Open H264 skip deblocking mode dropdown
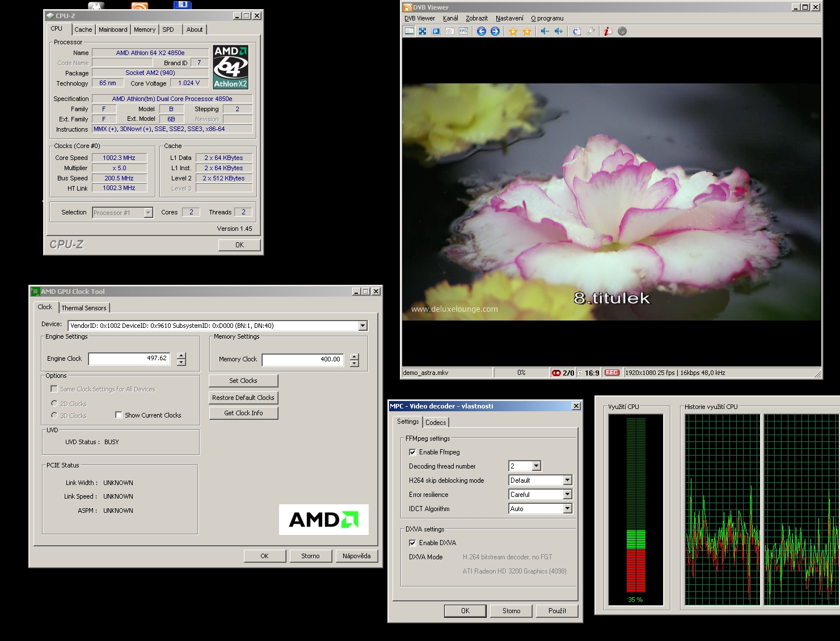Screen dimensions: 840x641 tap(567, 480)
